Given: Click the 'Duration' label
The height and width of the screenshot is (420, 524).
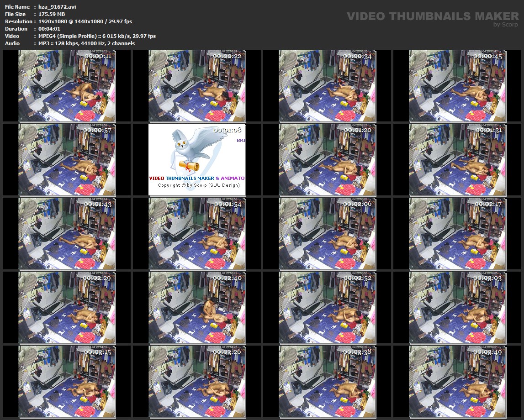Looking at the screenshot, I should (16, 29).
